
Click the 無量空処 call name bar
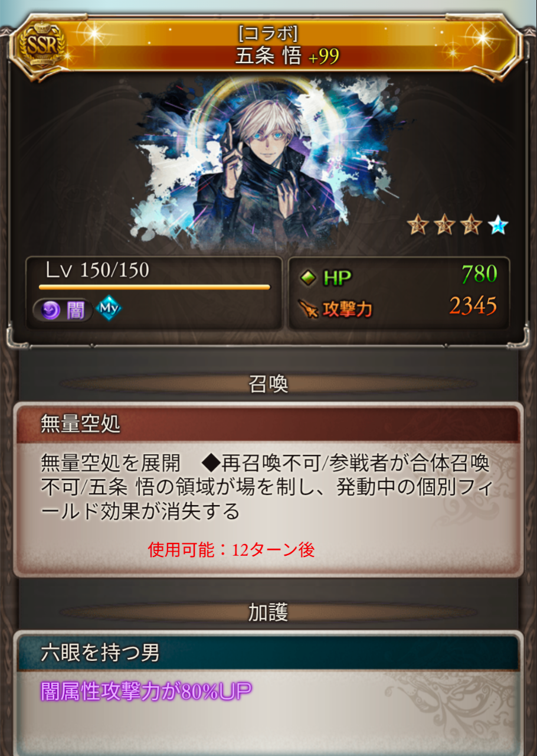268,423
